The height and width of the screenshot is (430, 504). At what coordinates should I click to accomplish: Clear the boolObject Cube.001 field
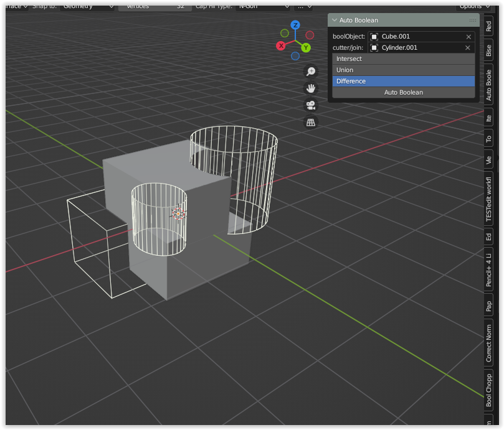pyautogui.click(x=468, y=37)
